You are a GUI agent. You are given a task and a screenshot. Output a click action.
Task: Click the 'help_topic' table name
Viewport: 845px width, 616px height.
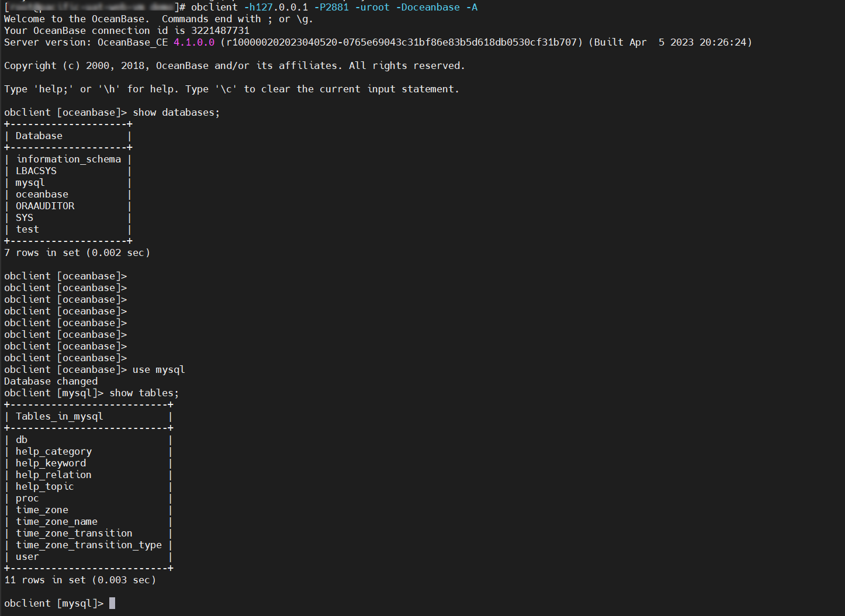tap(45, 486)
